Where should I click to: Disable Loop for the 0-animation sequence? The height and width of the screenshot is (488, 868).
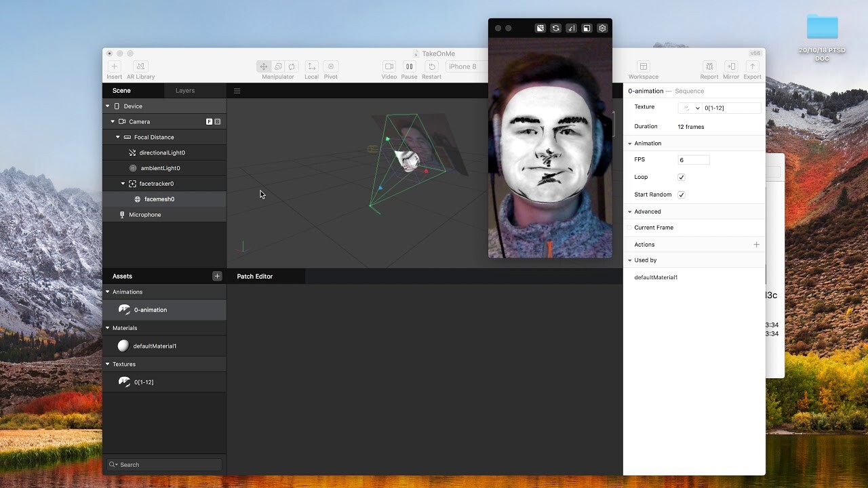point(681,177)
